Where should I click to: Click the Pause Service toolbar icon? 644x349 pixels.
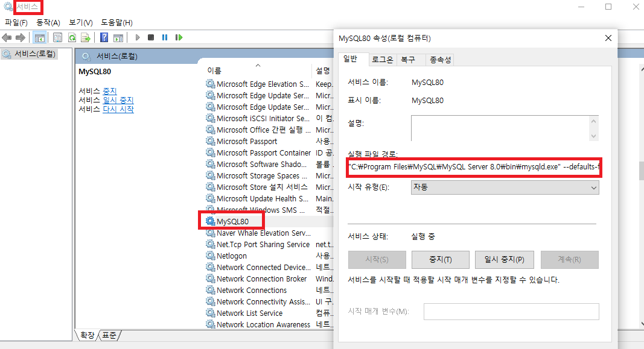165,38
